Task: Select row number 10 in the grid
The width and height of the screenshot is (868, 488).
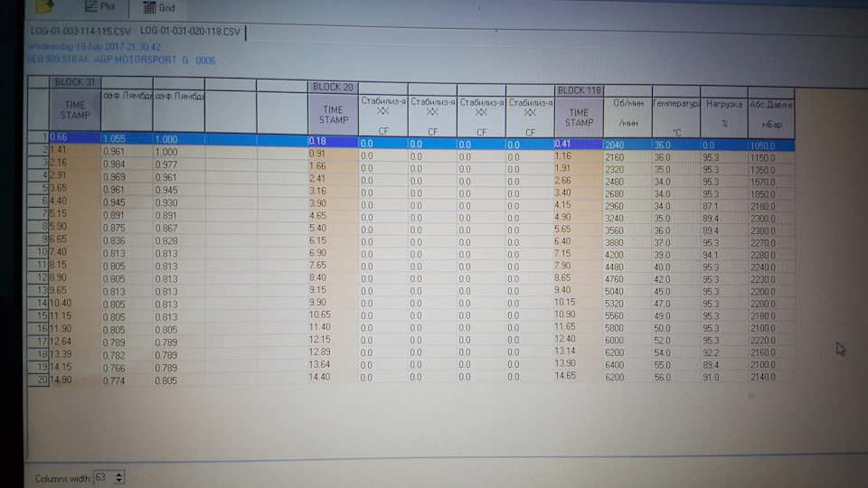Action: coord(38,252)
